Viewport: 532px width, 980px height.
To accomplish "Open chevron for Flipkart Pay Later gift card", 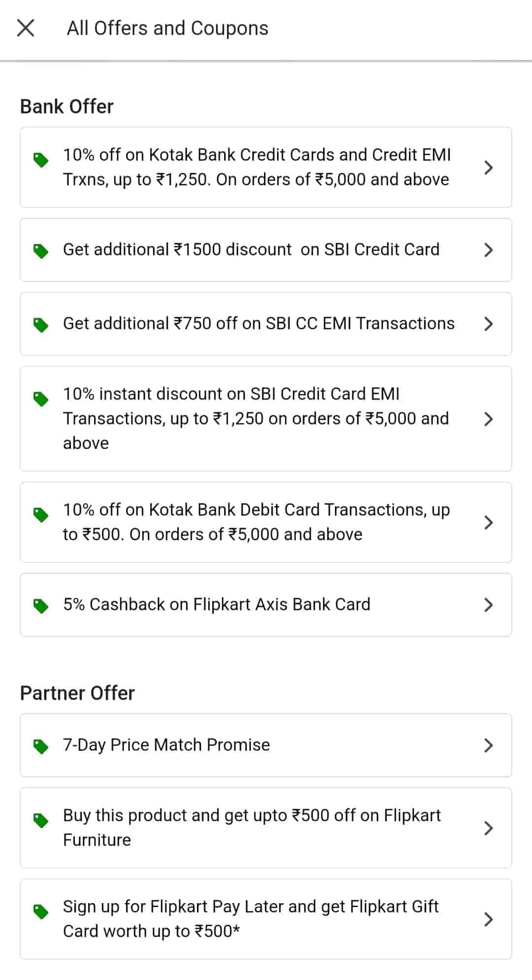I will point(488,919).
